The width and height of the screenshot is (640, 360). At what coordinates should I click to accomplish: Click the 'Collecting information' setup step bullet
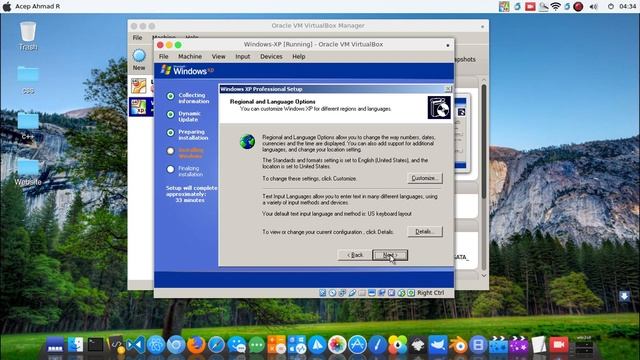tap(171, 96)
